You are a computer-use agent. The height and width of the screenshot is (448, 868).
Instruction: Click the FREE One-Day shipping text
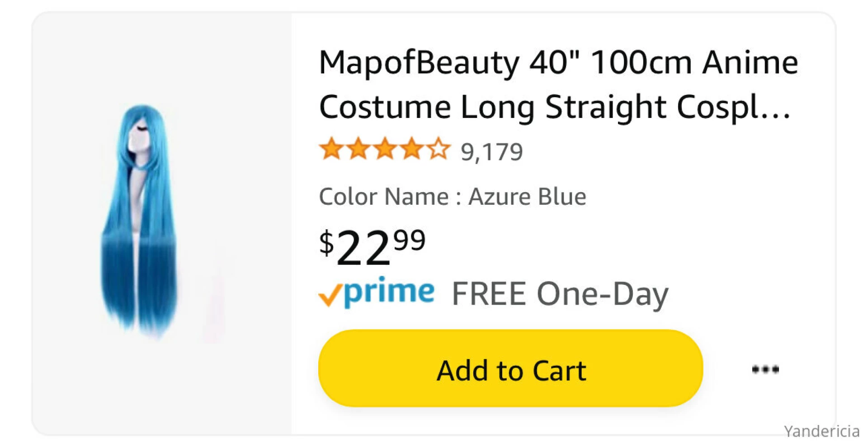click(x=560, y=294)
